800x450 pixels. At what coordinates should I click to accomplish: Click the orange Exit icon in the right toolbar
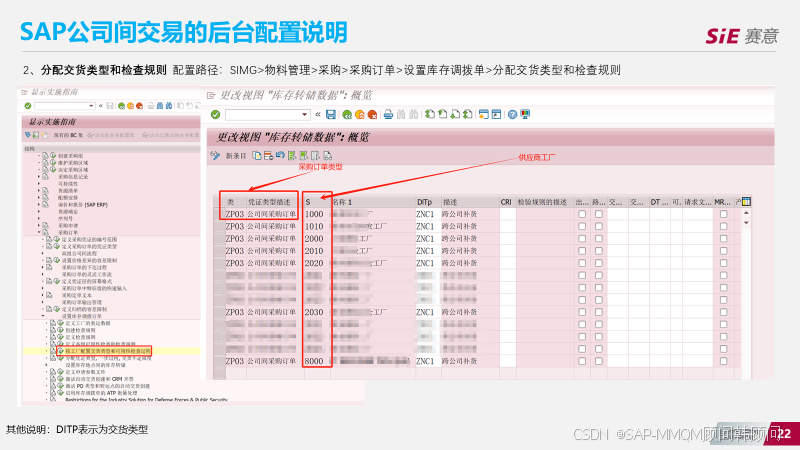point(360,115)
